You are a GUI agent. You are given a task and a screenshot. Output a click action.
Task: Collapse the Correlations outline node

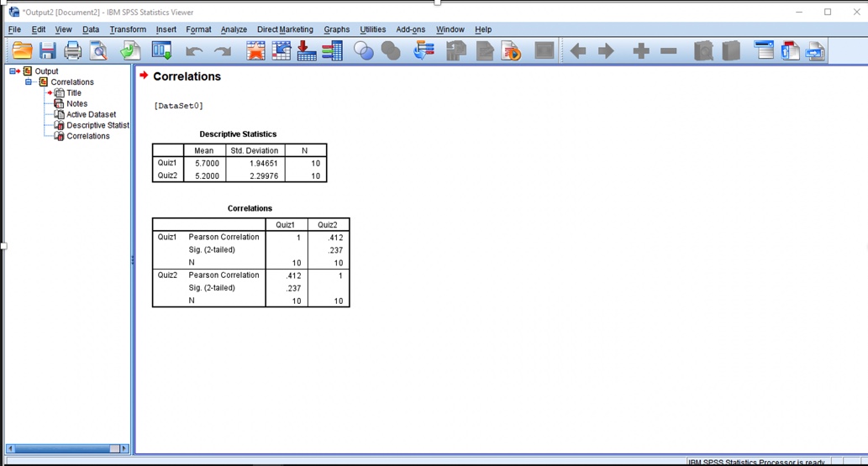[29, 82]
